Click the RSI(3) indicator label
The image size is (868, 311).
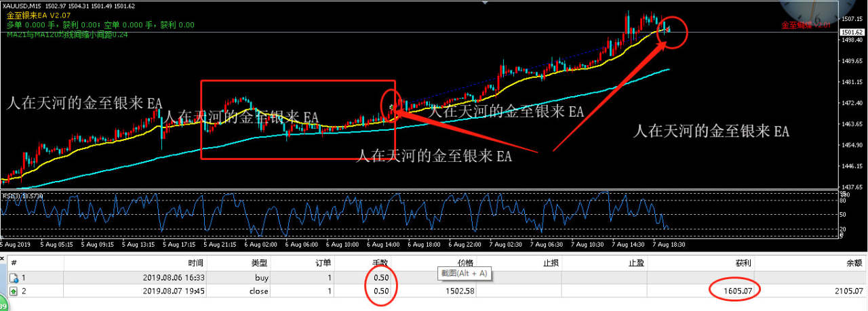click(x=24, y=196)
